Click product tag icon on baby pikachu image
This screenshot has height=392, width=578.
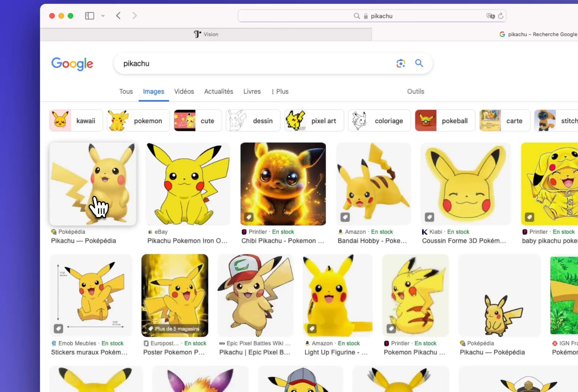tap(529, 217)
